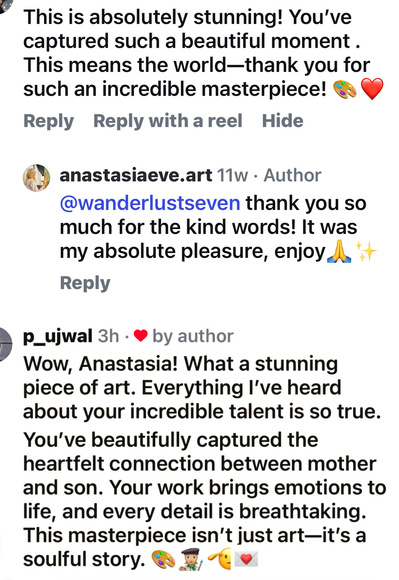Viewport: 399px width, 580px height.
Task: Click the 3h timestamp beside p_ujwal
Action: 108,336
